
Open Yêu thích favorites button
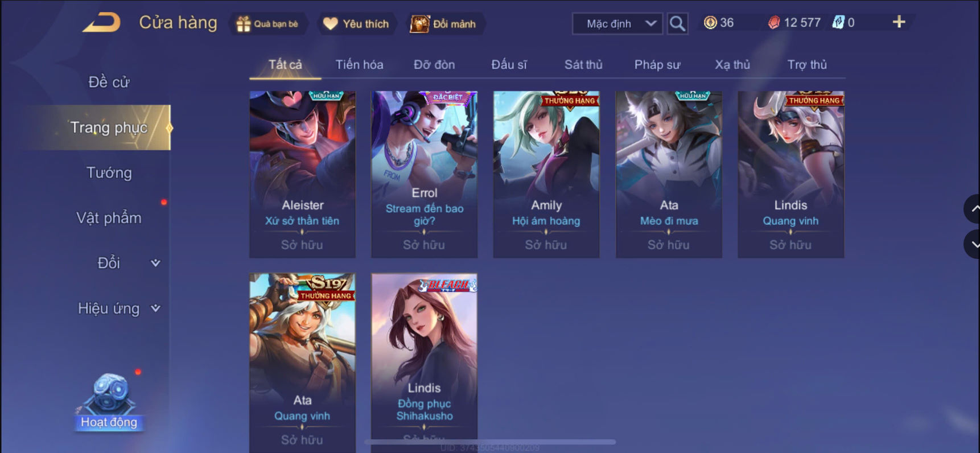356,24
